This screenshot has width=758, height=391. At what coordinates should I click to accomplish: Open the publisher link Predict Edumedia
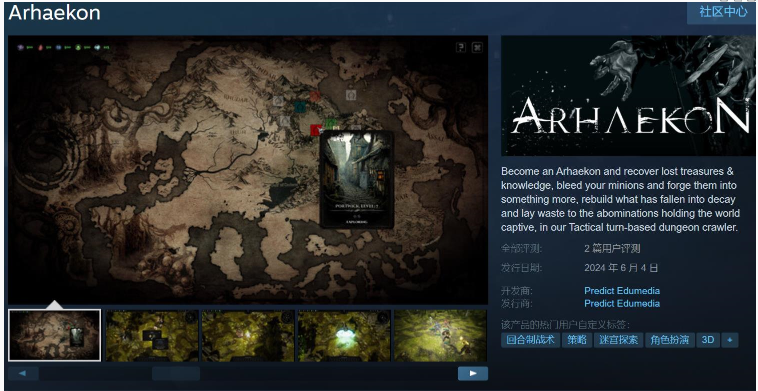(622, 304)
